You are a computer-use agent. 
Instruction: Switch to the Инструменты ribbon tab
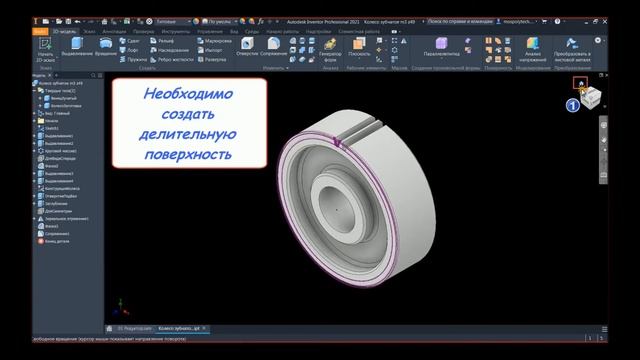point(176,31)
